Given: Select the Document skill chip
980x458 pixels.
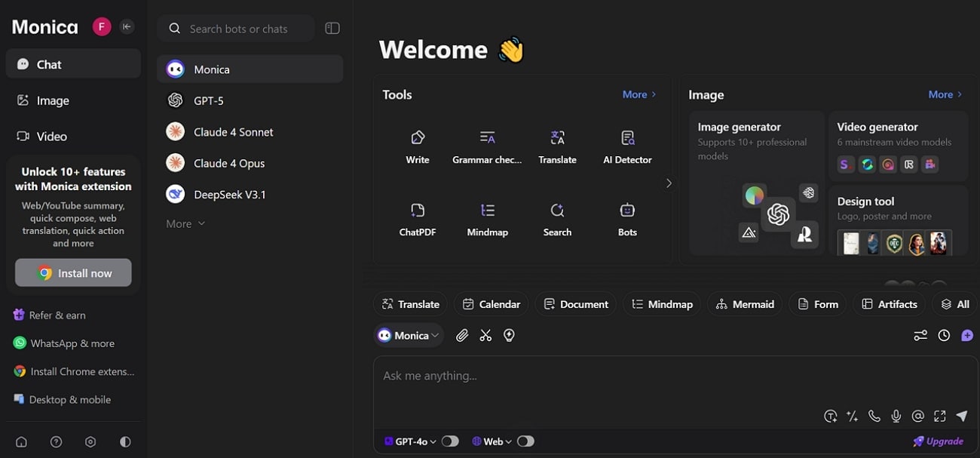Looking at the screenshot, I should pos(575,304).
